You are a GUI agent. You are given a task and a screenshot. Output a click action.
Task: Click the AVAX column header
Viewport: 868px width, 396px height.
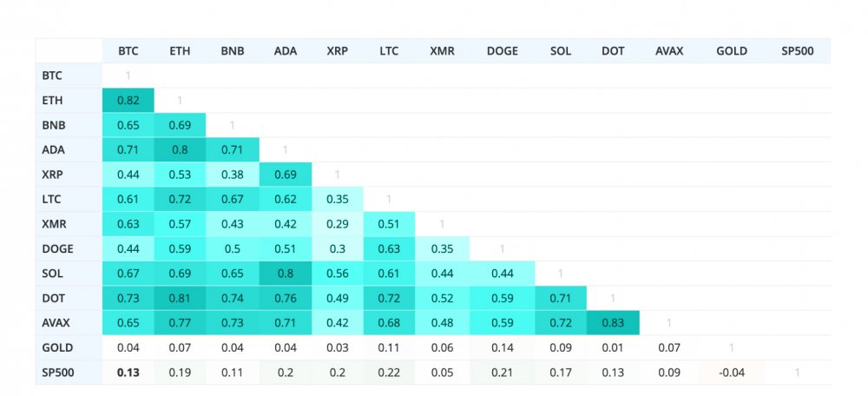[669, 51]
